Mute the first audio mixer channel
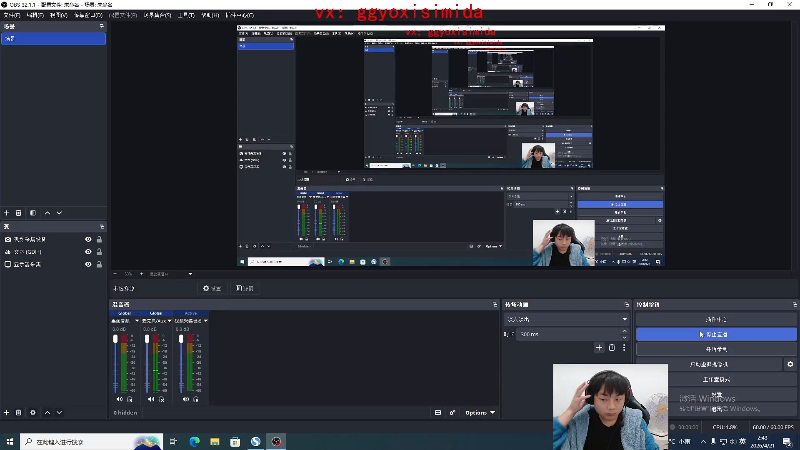This screenshot has height=450, width=800. click(119, 399)
